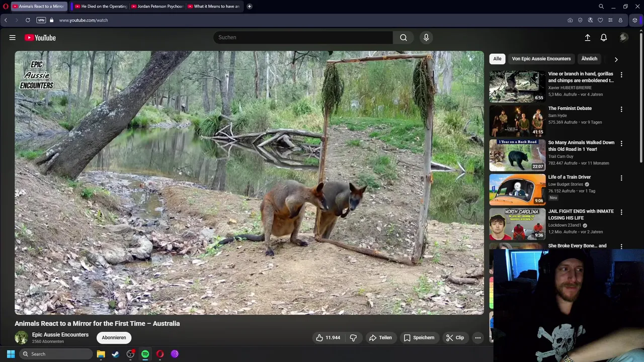Reload the page in Opera
The image size is (644, 362).
28,20
